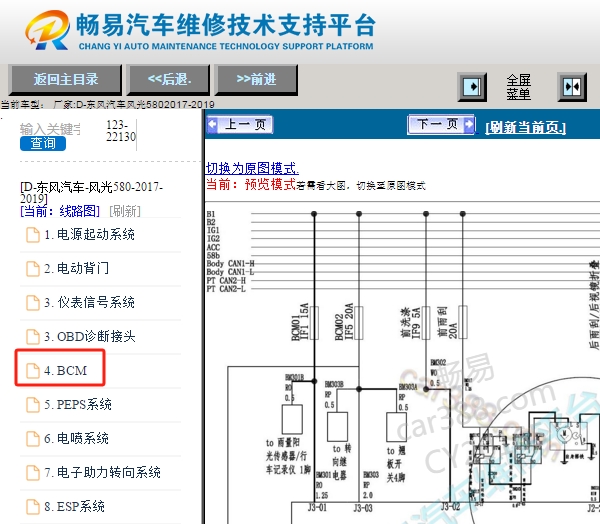Click document icon beside 5. PEPS系统
The height and width of the screenshot is (524, 600).
[x=33, y=405]
